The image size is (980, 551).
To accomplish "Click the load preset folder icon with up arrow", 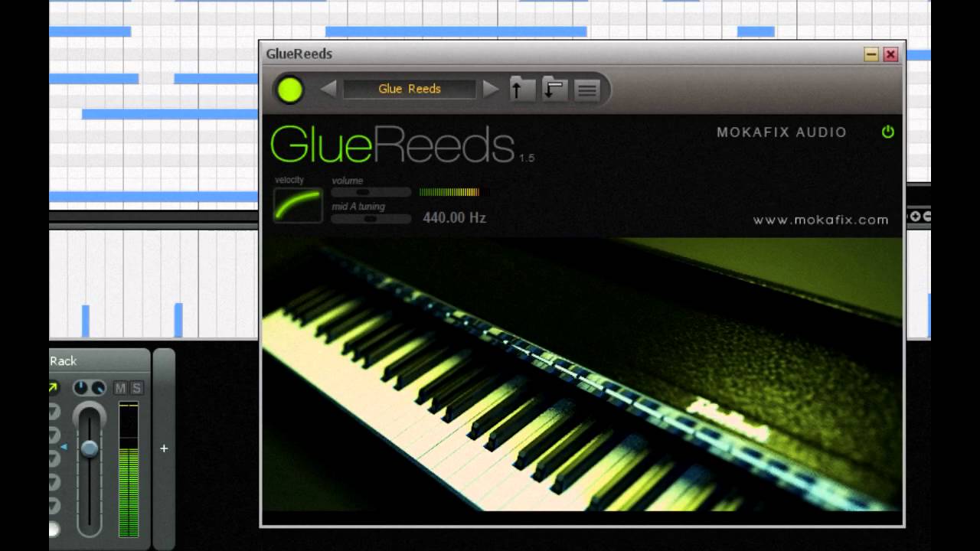I will tap(522, 90).
